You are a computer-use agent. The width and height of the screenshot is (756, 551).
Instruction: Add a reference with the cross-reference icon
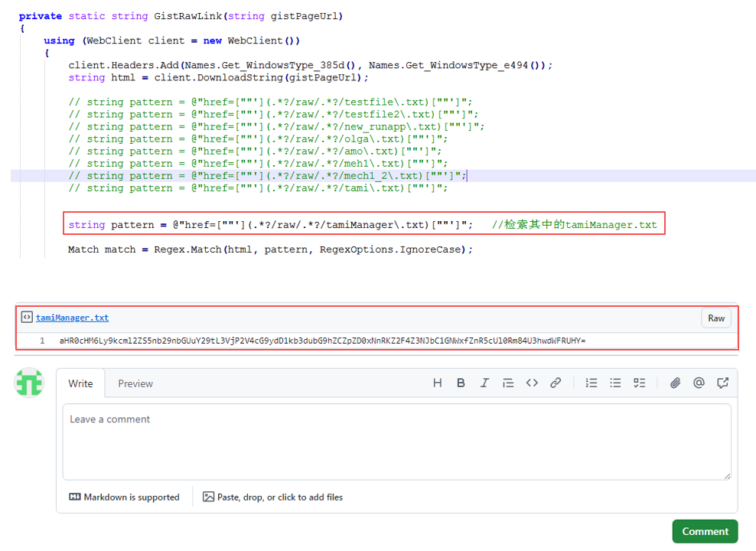[x=722, y=383]
